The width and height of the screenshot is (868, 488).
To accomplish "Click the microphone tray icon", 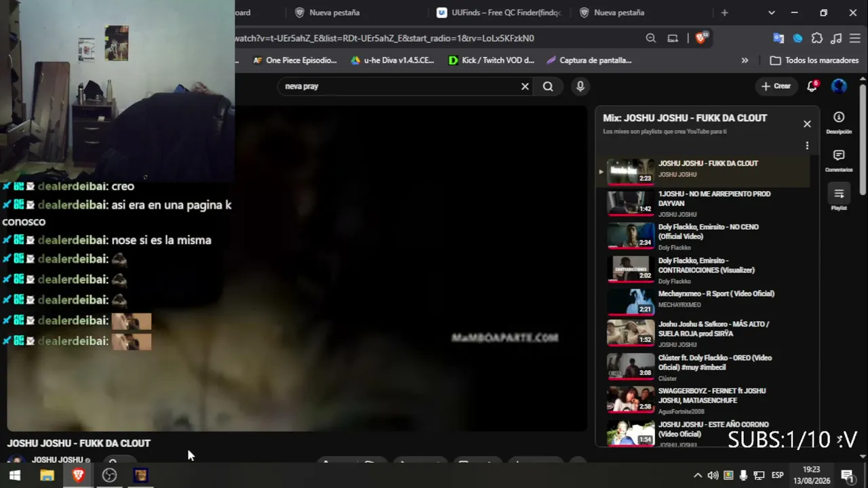I will tap(744, 475).
